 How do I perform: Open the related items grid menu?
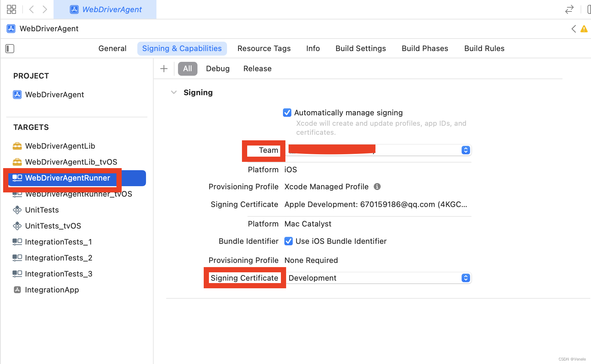tap(11, 9)
